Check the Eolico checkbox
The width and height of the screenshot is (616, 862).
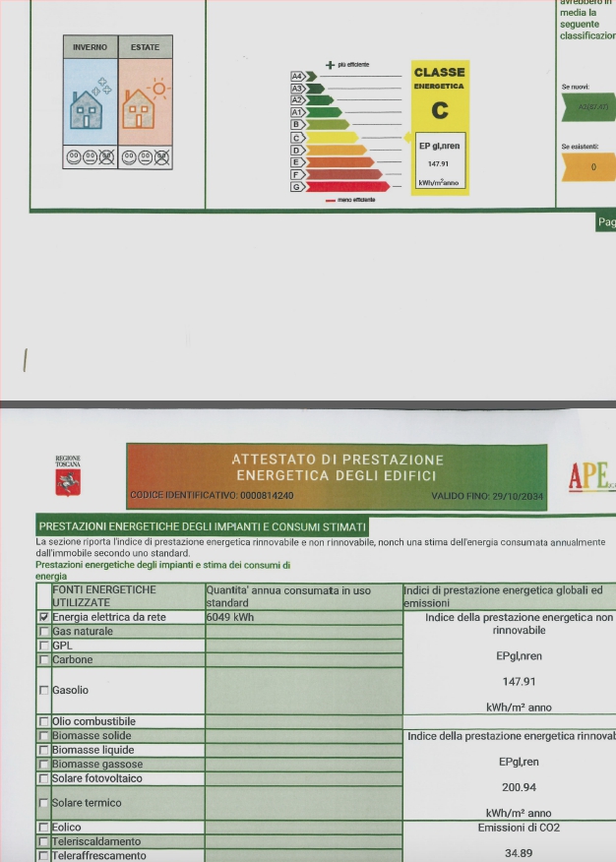click(44, 828)
